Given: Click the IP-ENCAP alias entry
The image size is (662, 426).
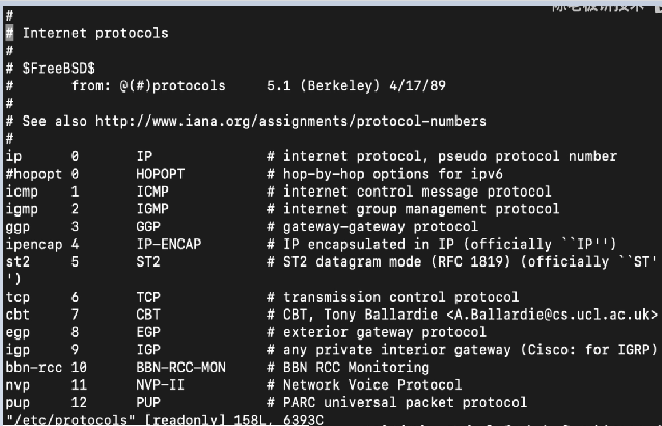Looking at the screenshot, I should click(x=168, y=244).
